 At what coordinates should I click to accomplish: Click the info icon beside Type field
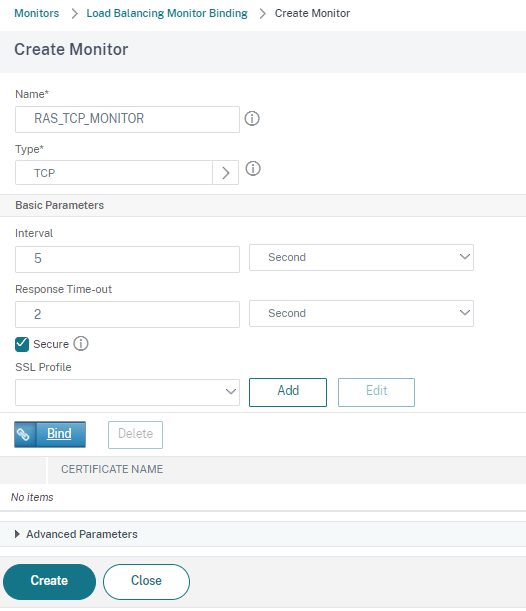point(252,169)
